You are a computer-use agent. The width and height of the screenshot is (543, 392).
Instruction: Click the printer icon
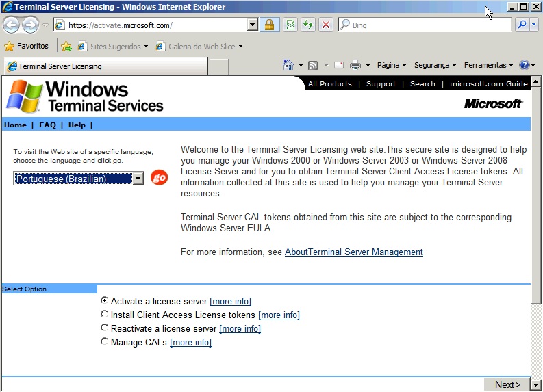355,65
